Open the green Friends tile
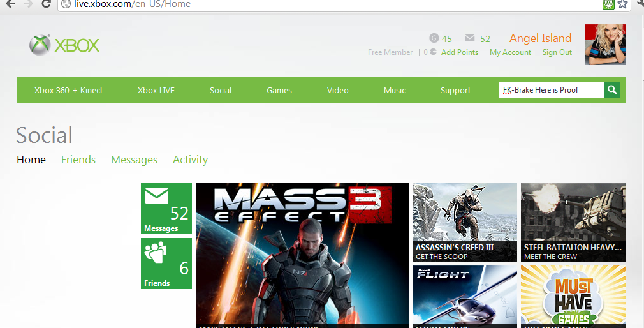Viewport: 644px width, 328px height. 166,264
